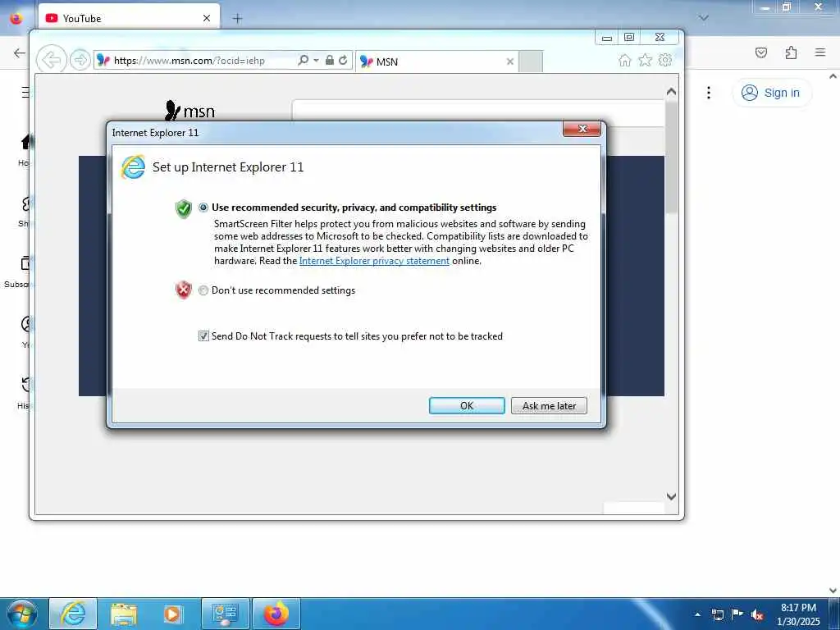840x630 pixels.
Task: Open Firefox hamburger application menu
Action: tap(820, 52)
